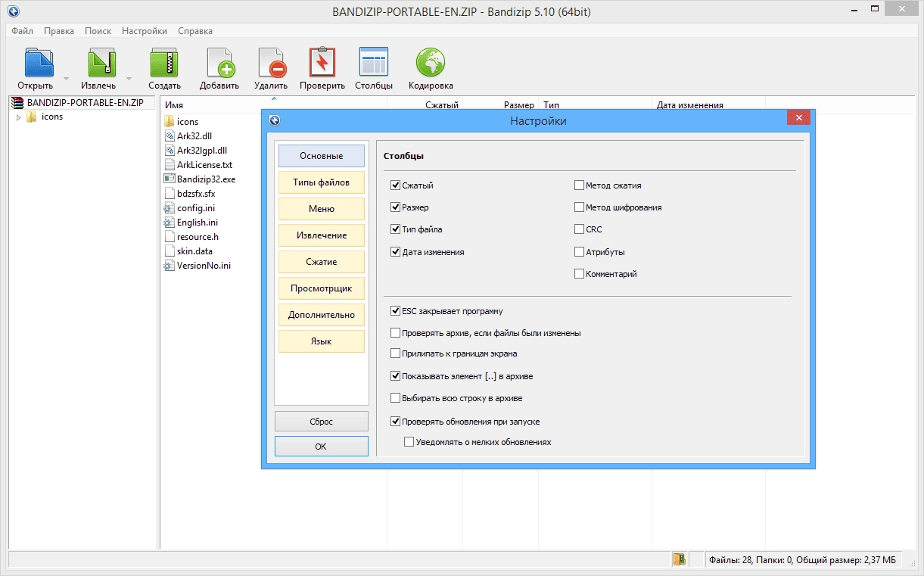This screenshot has width=924, height=576.
Task: Check Выбирать всю строку в архиве
Action: click(395, 397)
